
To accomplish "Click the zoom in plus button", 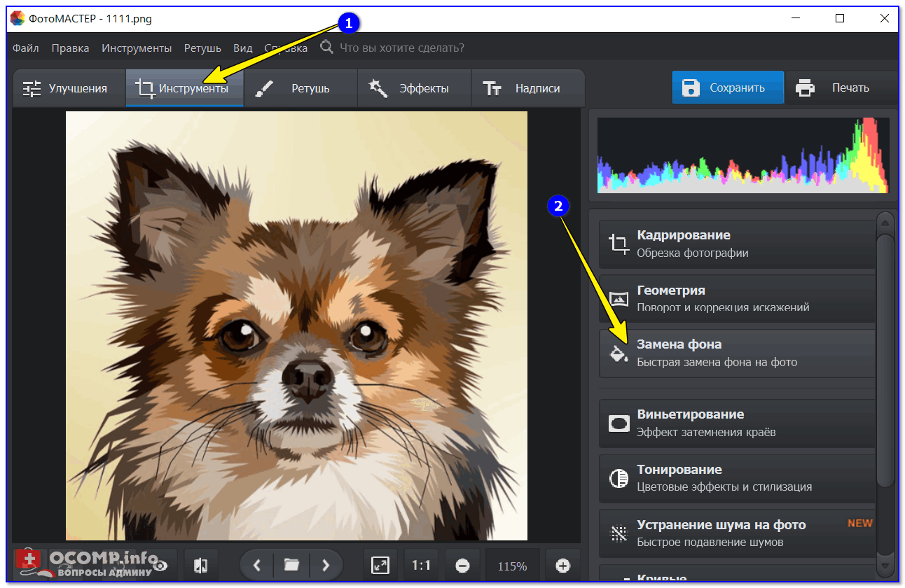I will click(562, 566).
